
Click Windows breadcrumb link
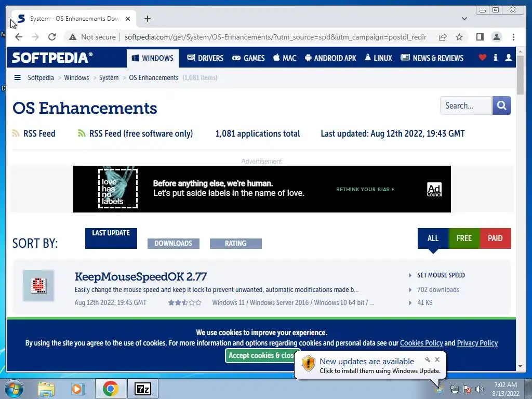[x=76, y=77]
